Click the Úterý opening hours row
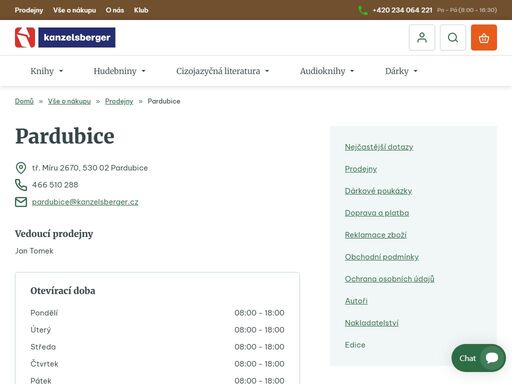512x384 pixels. pyautogui.click(x=157, y=330)
